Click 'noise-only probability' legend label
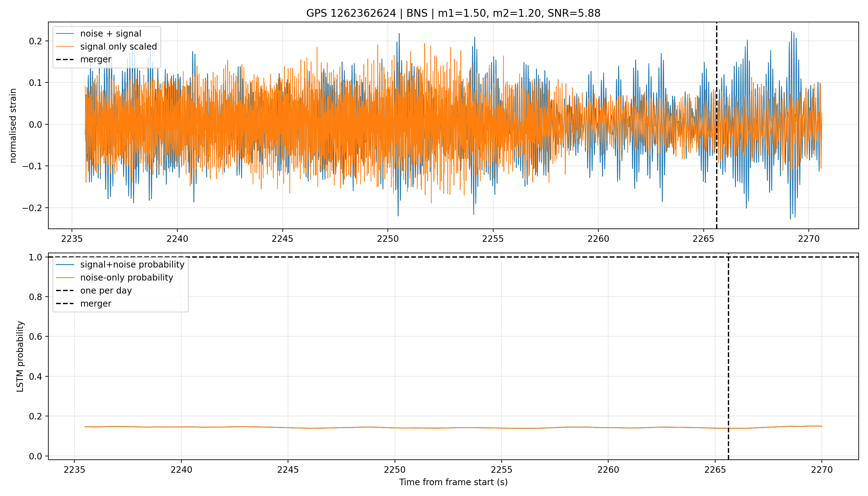 127,277
